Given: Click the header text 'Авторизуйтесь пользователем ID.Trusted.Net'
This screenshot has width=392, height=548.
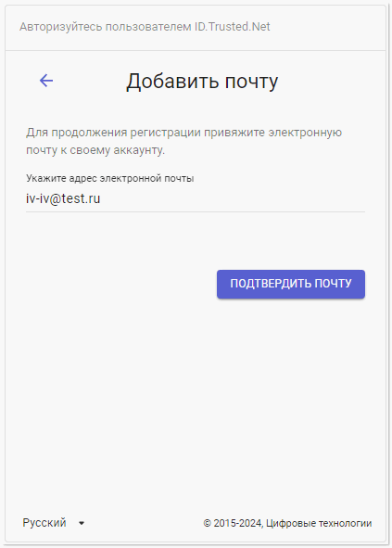Looking at the screenshot, I should 145,27.
